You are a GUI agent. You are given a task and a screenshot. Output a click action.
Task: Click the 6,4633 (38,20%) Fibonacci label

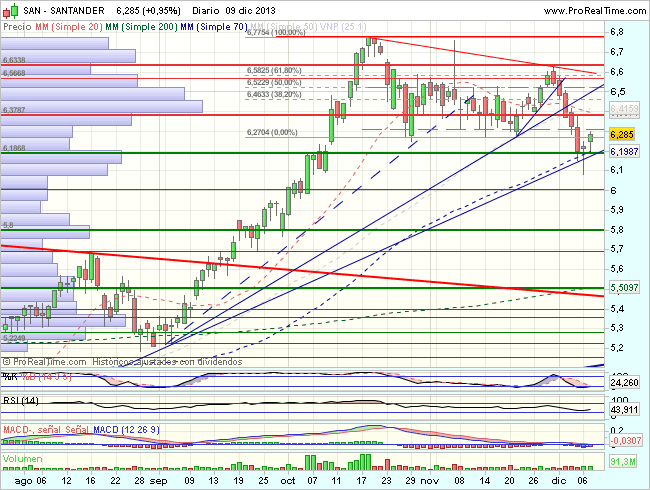[274, 95]
